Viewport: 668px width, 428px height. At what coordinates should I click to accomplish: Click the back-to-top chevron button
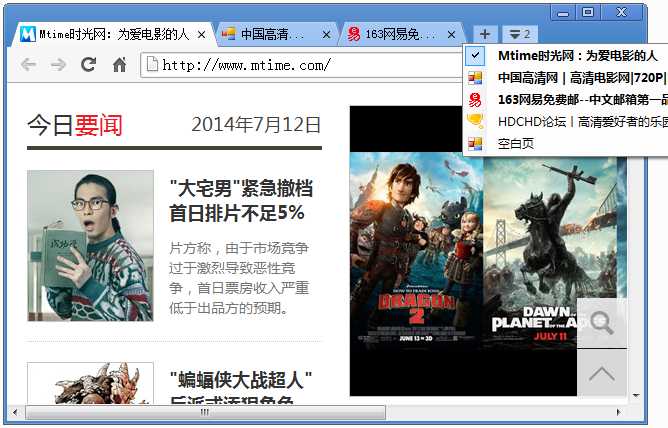pos(602,373)
